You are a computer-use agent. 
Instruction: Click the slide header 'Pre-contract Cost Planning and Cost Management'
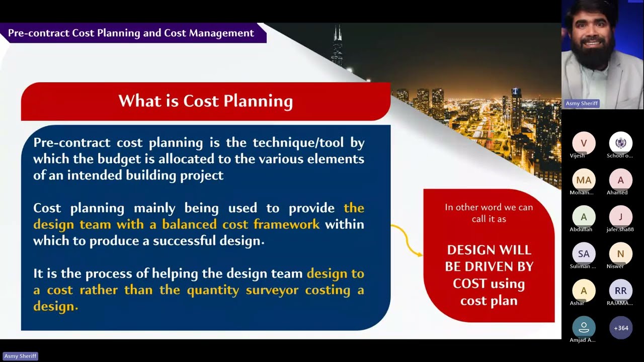tap(131, 33)
